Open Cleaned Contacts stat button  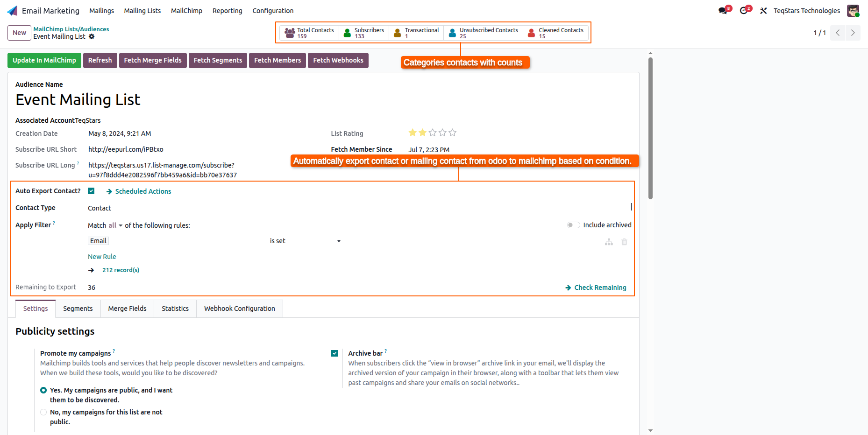pyautogui.click(x=555, y=33)
